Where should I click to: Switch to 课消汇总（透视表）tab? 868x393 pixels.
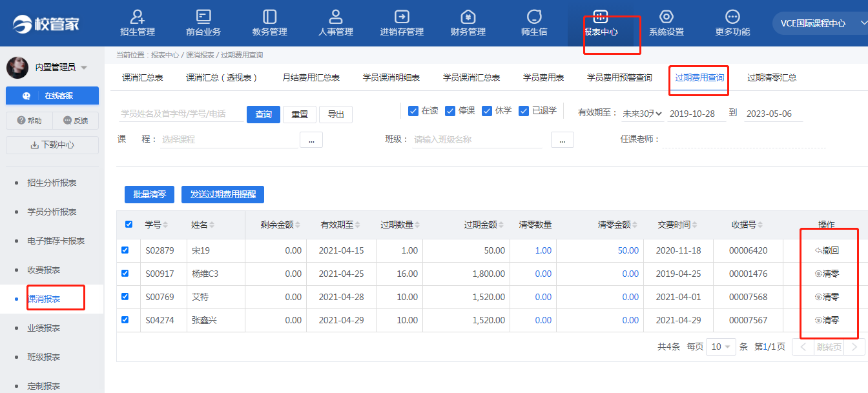[223, 77]
